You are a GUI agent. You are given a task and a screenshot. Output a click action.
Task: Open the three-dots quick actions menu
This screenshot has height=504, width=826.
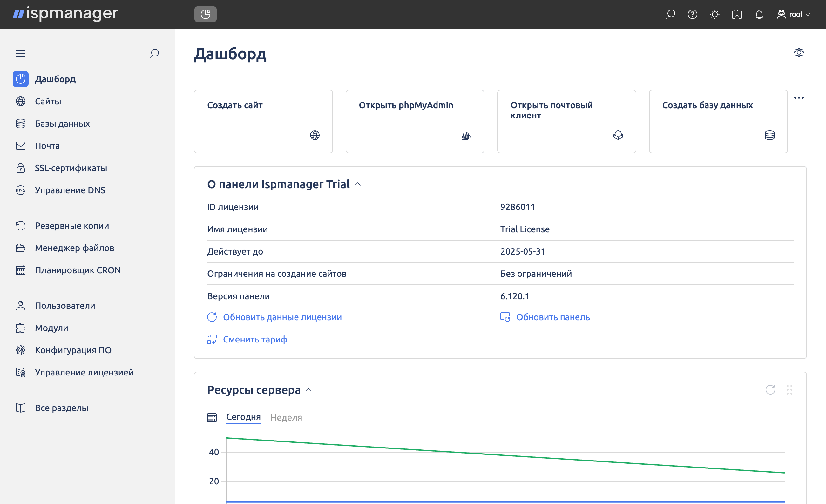pyautogui.click(x=799, y=98)
